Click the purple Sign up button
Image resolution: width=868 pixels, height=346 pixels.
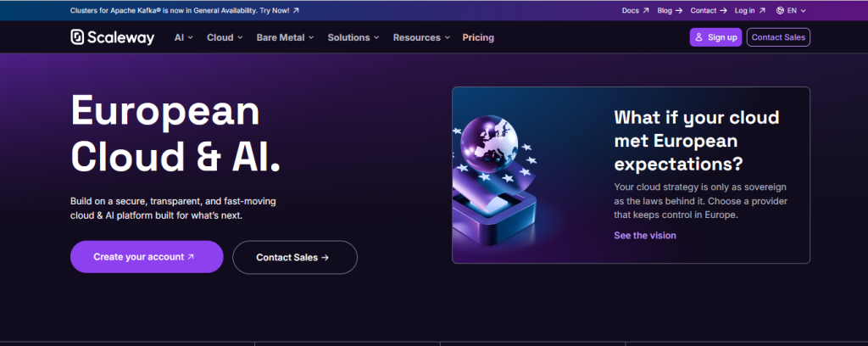point(715,37)
